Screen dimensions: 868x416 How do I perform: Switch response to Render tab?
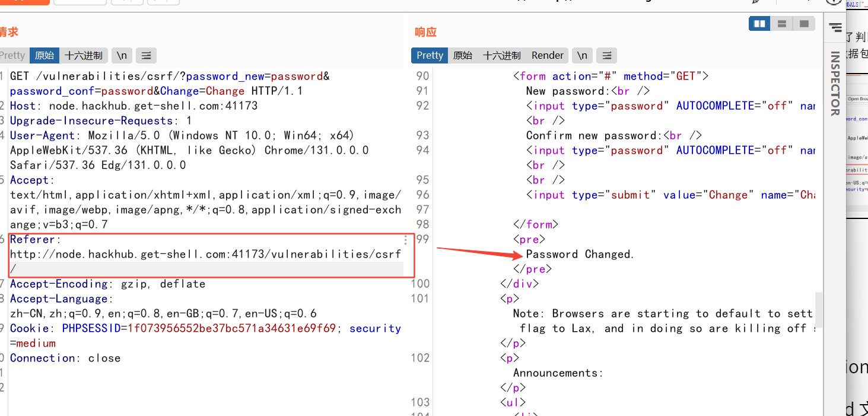coord(548,56)
